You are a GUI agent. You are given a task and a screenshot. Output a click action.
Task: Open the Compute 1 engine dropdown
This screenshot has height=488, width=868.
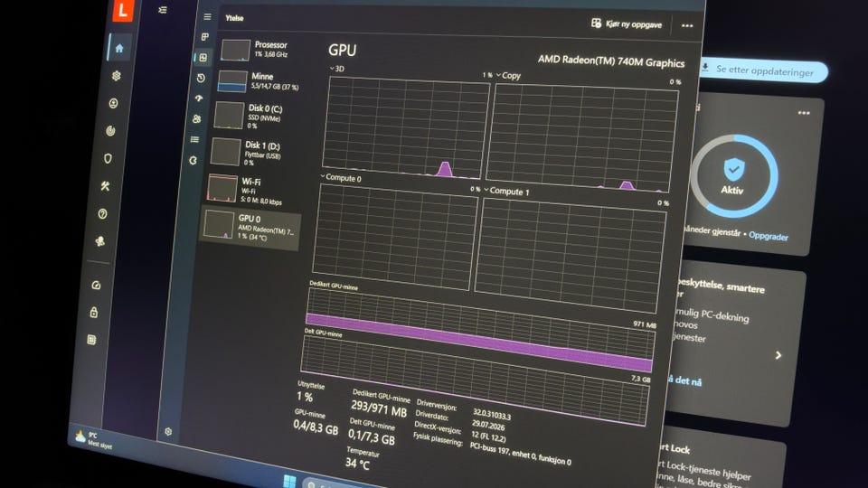pyautogui.click(x=486, y=190)
